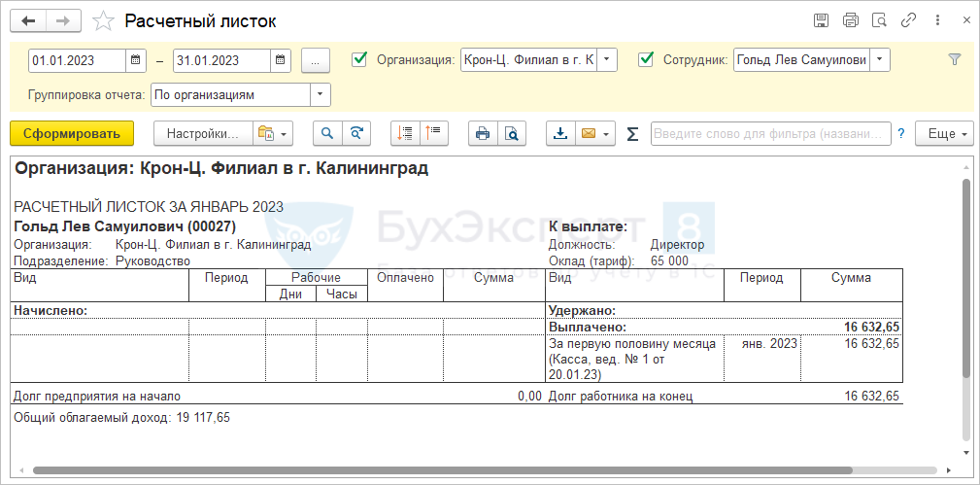This screenshot has height=485, width=980.
Task: Expand the Организация dropdown list
Action: pos(607,60)
